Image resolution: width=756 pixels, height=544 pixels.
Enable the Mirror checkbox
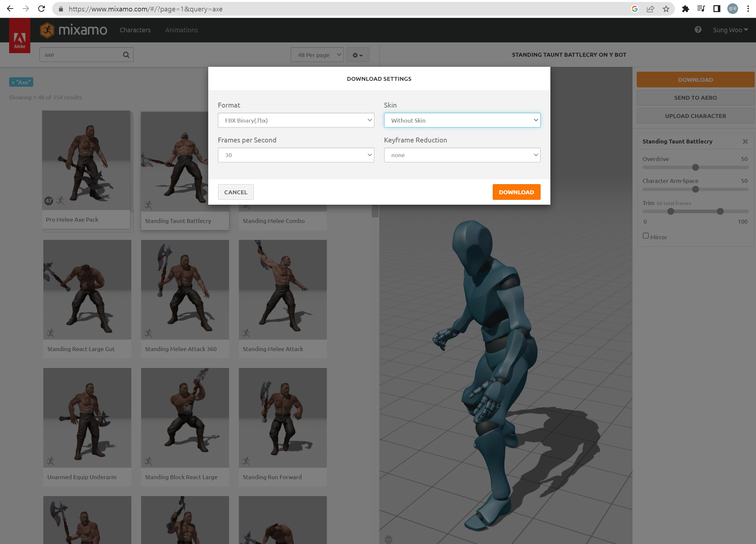pos(646,236)
